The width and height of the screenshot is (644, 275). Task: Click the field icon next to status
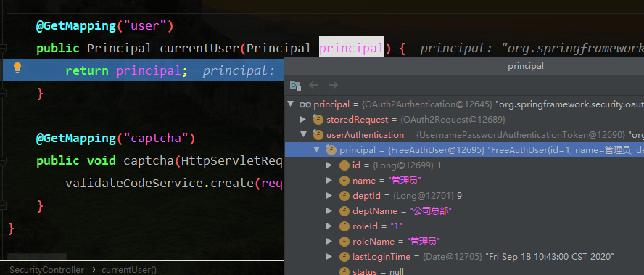(344, 271)
